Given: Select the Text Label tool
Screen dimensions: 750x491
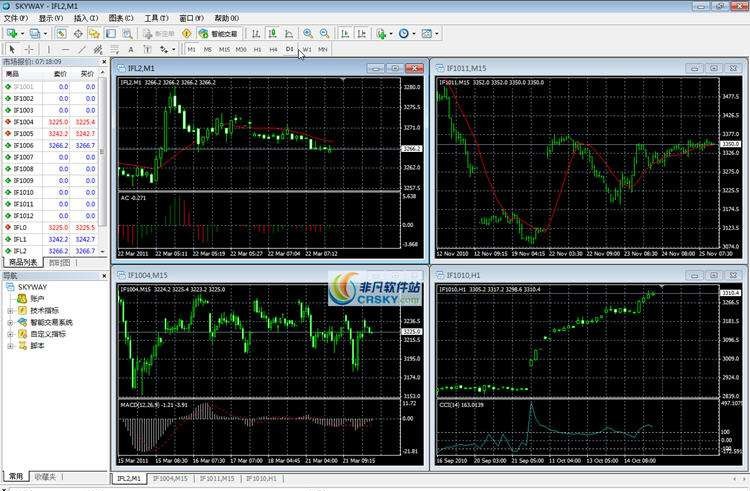Looking at the screenshot, I should click(x=147, y=49).
